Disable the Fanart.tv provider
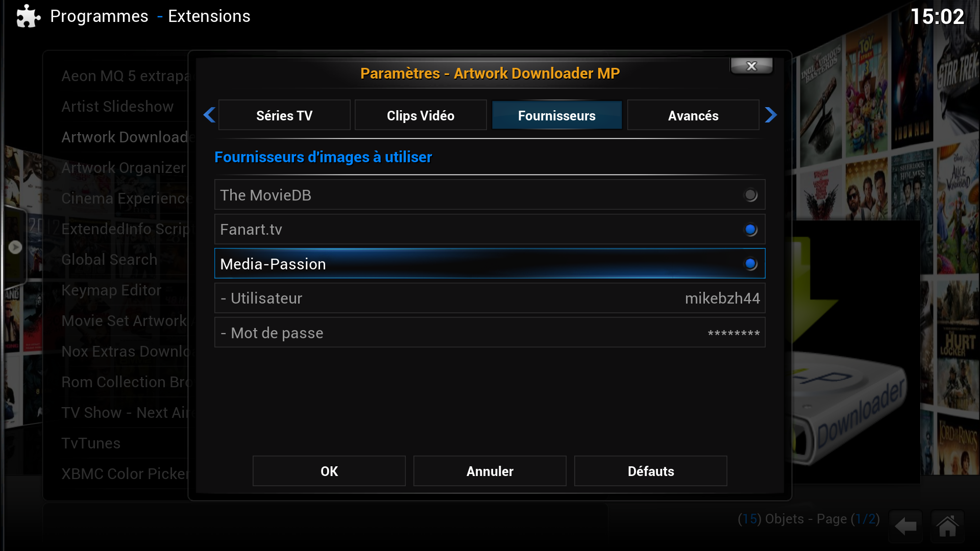This screenshot has height=551, width=980. [489, 229]
